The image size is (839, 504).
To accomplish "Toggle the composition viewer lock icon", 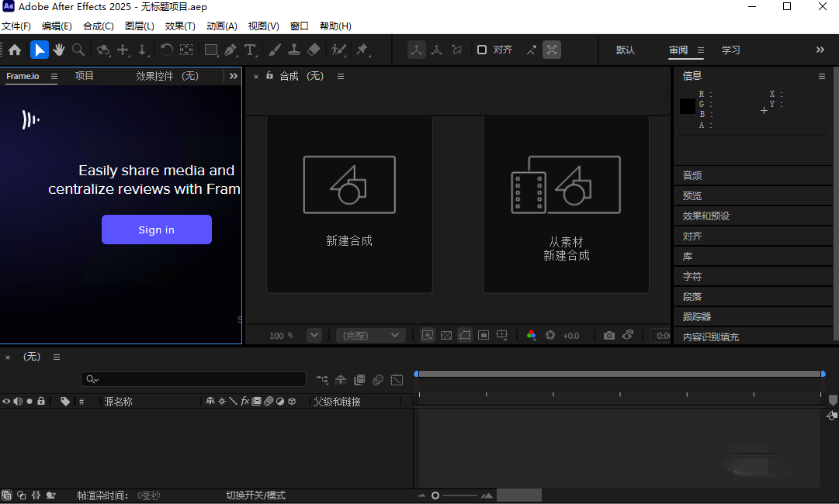I will 269,76.
